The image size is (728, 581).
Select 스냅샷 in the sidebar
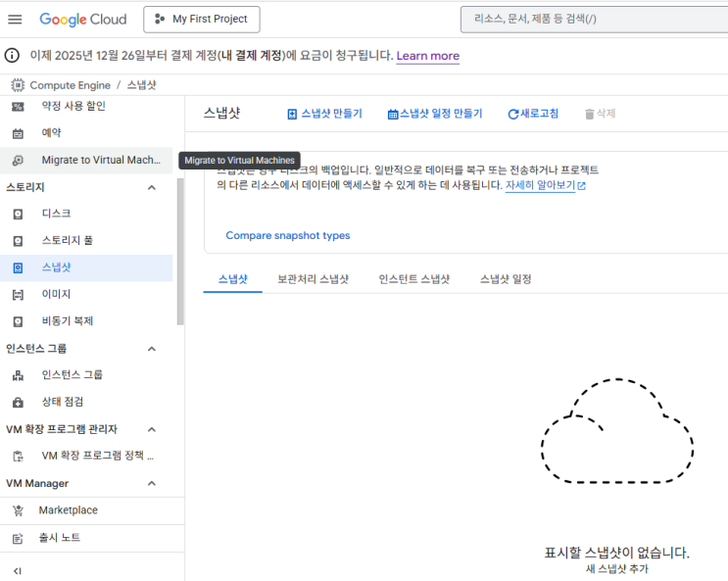(86, 268)
